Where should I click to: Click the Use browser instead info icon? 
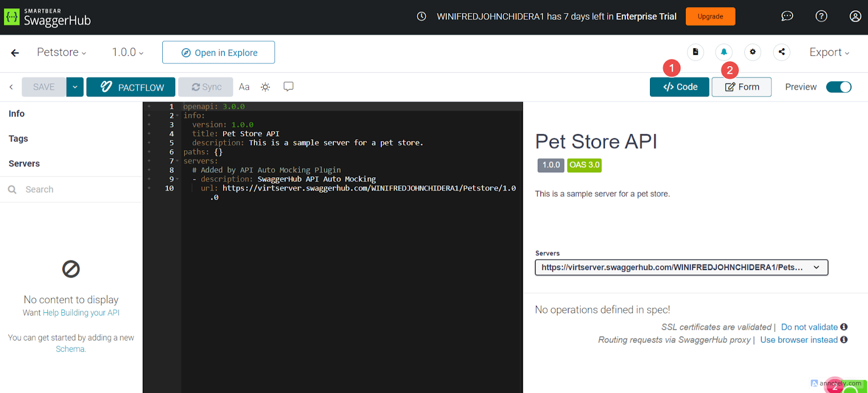coord(844,340)
